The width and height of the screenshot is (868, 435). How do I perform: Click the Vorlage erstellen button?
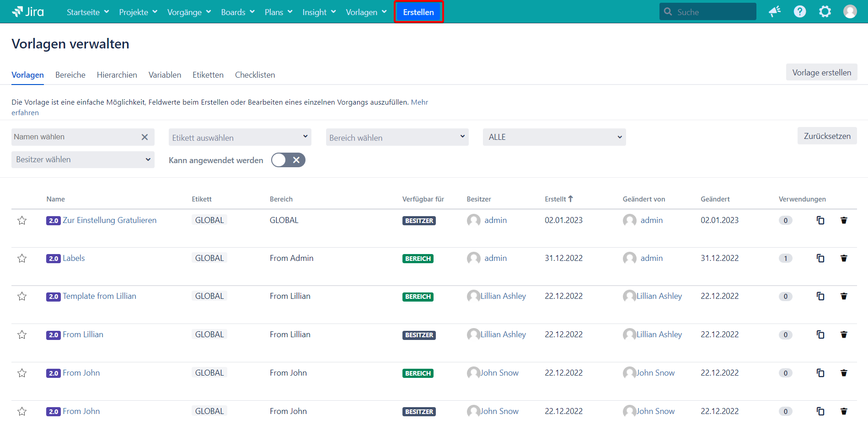pyautogui.click(x=821, y=73)
